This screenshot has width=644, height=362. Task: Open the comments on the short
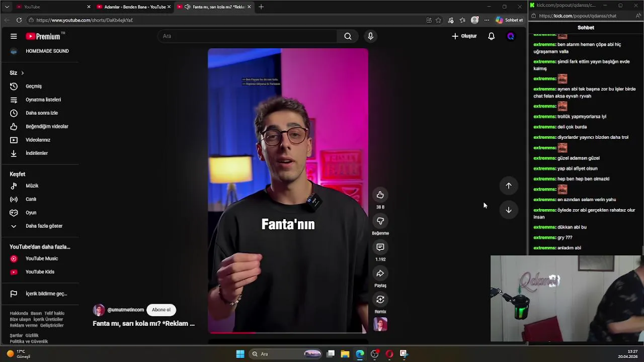(380, 247)
